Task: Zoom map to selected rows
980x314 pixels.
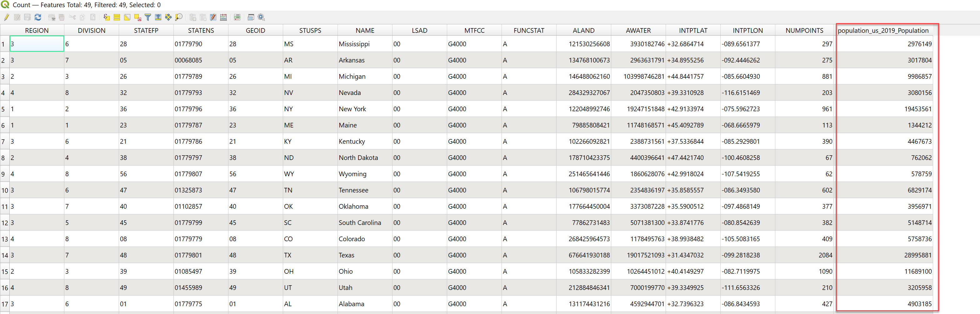Action: coord(179,17)
